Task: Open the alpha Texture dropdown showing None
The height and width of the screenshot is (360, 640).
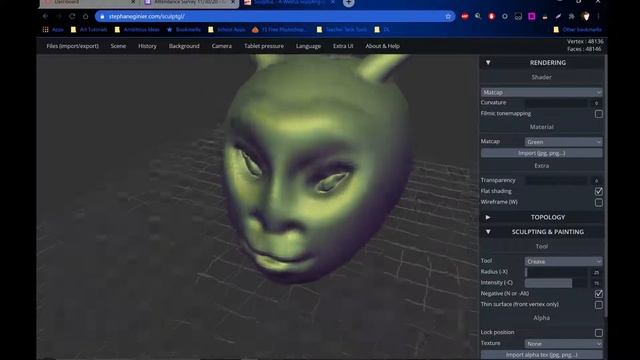Action: click(x=563, y=344)
